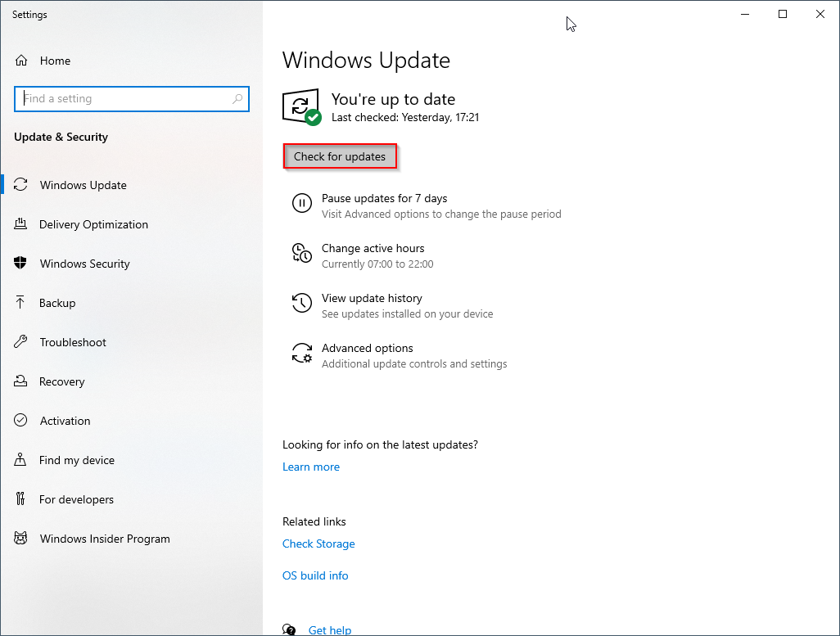Click the Recovery icon in sidebar
The width and height of the screenshot is (840, 636).
20,381
